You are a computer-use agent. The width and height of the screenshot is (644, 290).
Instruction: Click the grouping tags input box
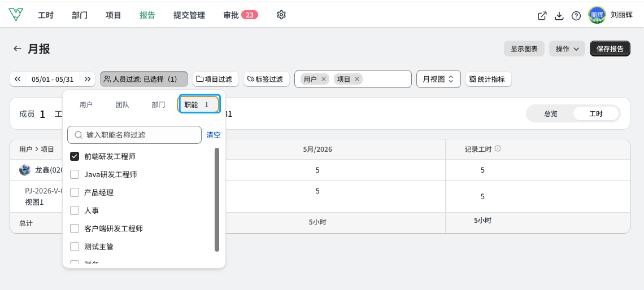coord(353,79)
